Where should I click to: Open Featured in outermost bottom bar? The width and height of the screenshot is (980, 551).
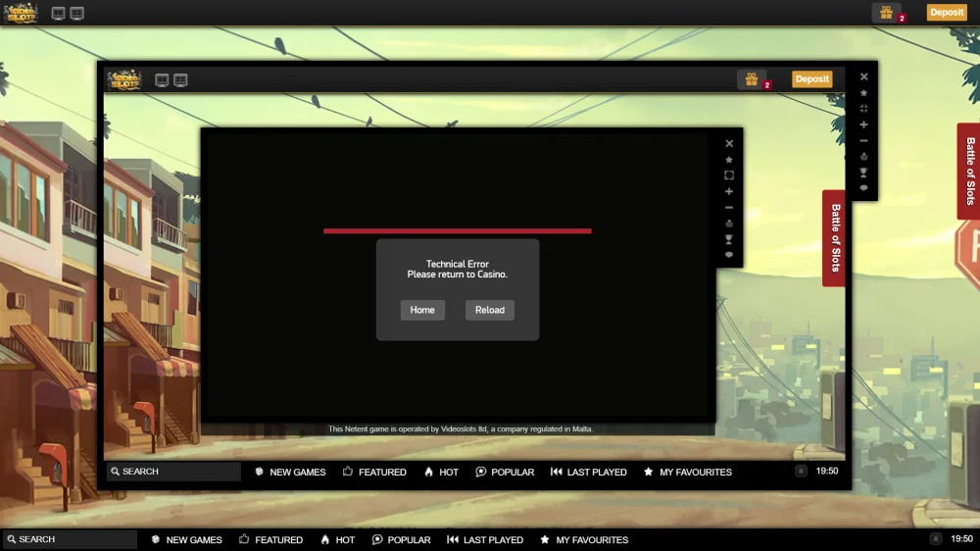pos(270,540)
